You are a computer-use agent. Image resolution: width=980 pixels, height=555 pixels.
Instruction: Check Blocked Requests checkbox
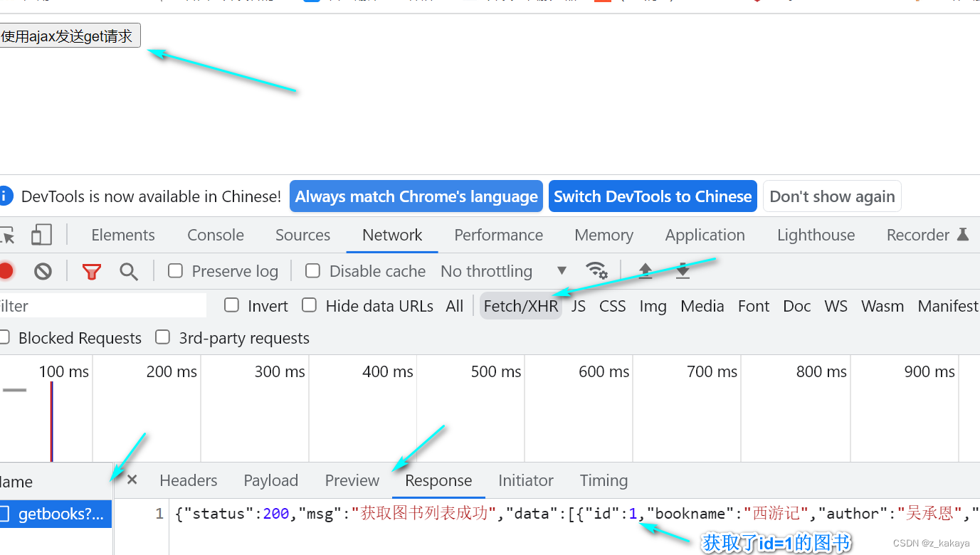click(4, 337)
